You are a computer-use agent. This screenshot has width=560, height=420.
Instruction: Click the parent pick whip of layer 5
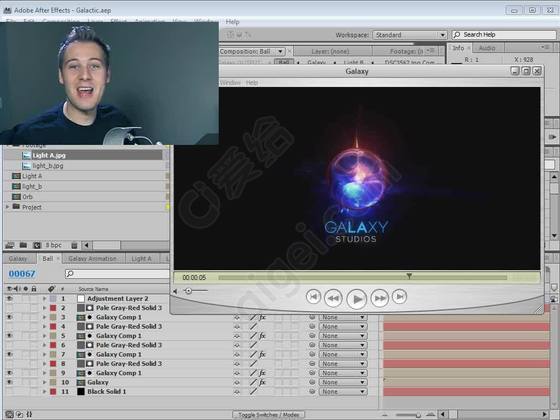click(312, 336)
